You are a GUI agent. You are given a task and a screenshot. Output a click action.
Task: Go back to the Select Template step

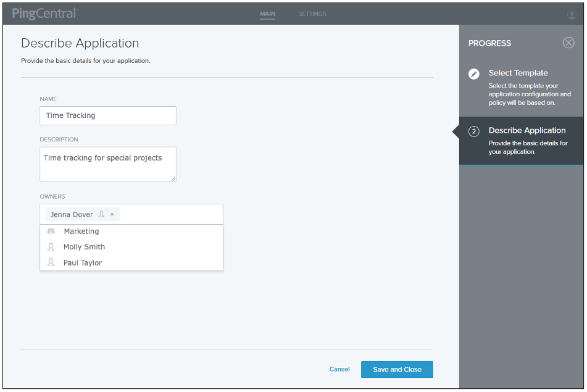pyautogui.click(x=518, y=73)
